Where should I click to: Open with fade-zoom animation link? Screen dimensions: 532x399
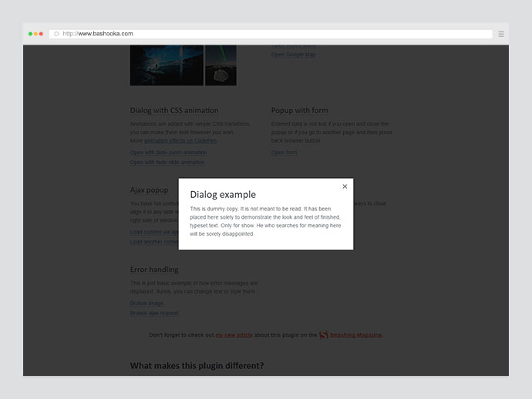(x=168, y=153)
